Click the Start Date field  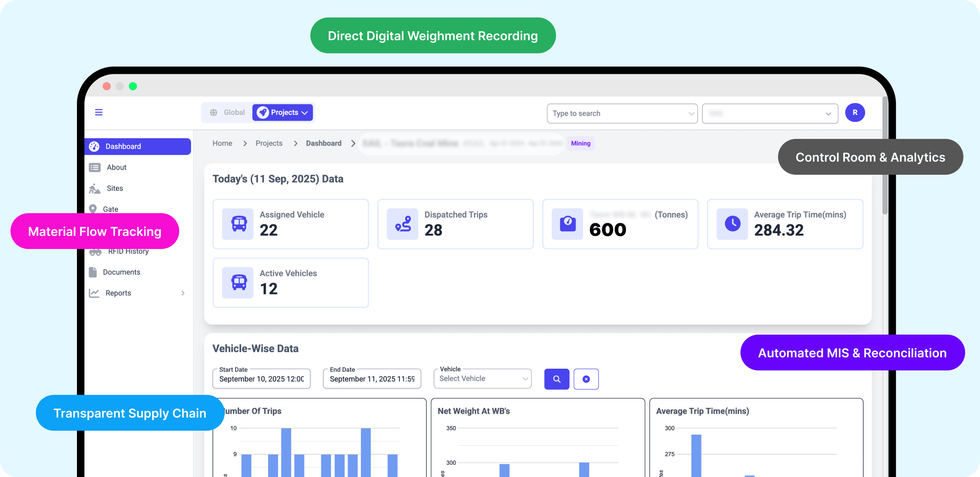pos(261,379)
